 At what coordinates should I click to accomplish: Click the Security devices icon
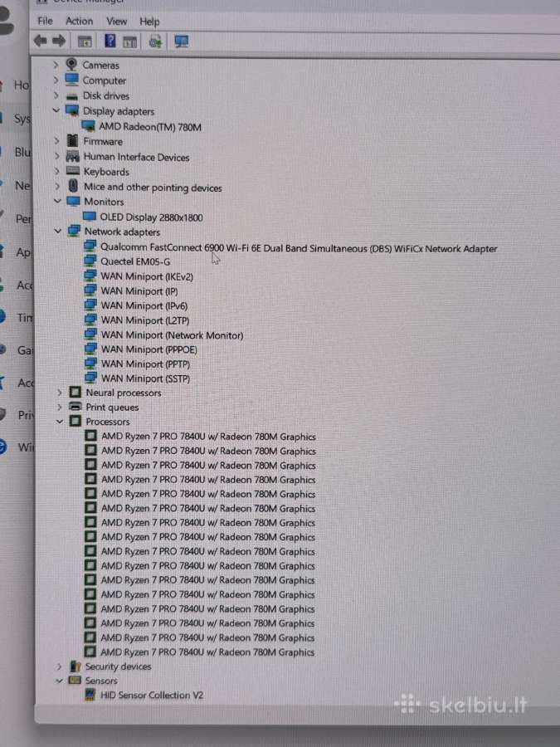point(75,666)
